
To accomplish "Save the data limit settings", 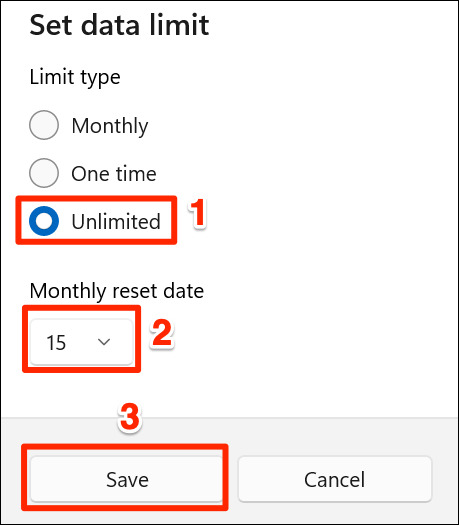I will pyautogui.click(x=127, y=479).
